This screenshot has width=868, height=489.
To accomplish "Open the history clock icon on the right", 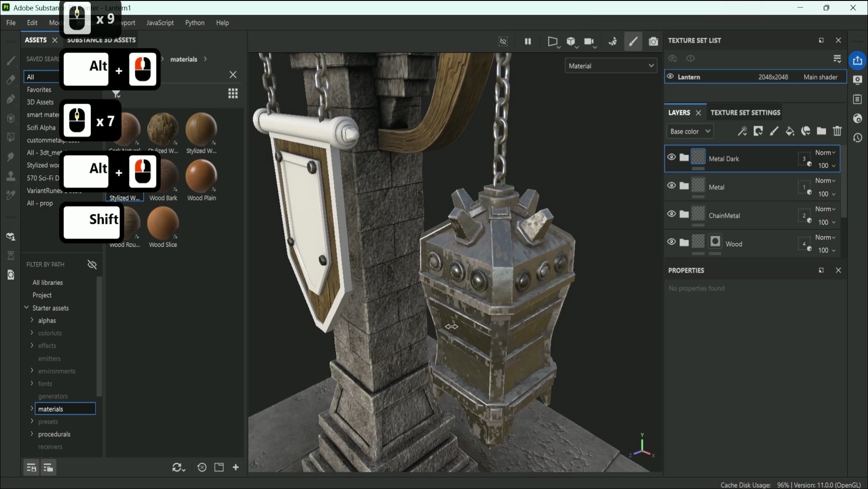I will pyautogui.click(x=858, y=138).
